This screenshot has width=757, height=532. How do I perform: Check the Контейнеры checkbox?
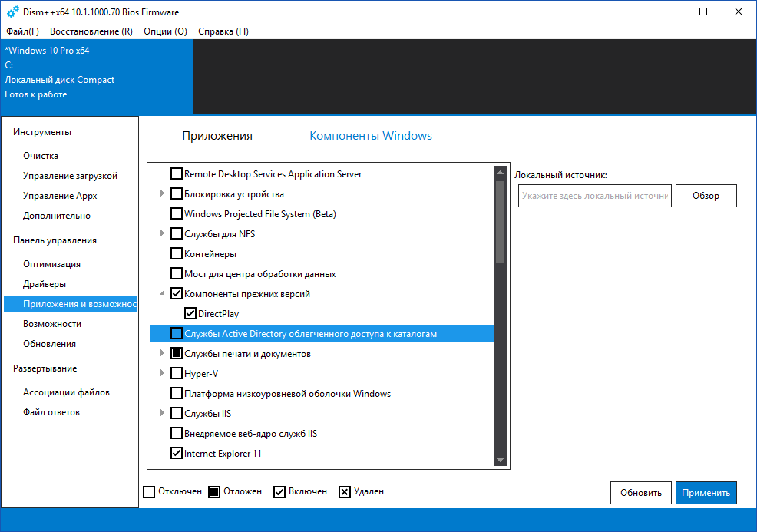[x=177, y=253]
